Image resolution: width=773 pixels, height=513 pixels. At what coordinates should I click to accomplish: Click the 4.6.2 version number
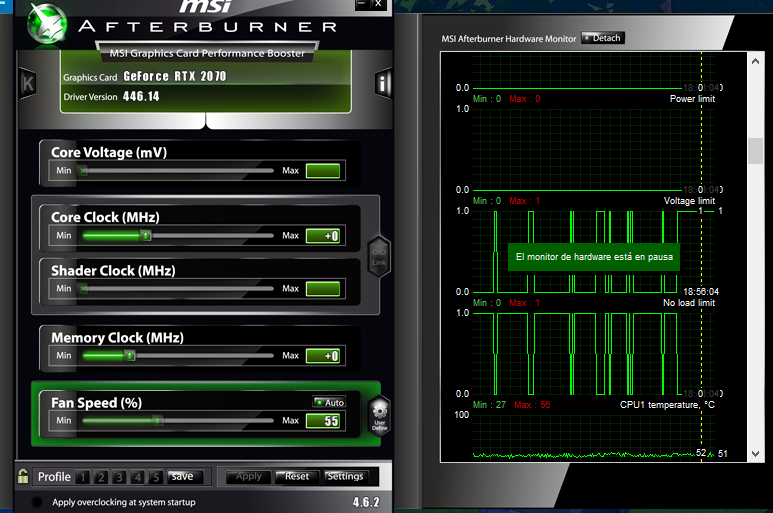366,502
